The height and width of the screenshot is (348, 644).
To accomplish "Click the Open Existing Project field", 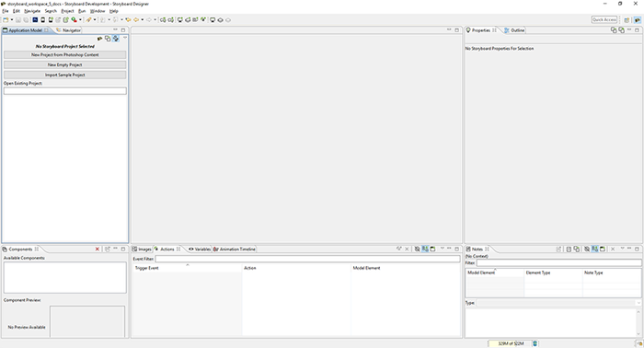I will pyautogui.click(x=65, y=91).
